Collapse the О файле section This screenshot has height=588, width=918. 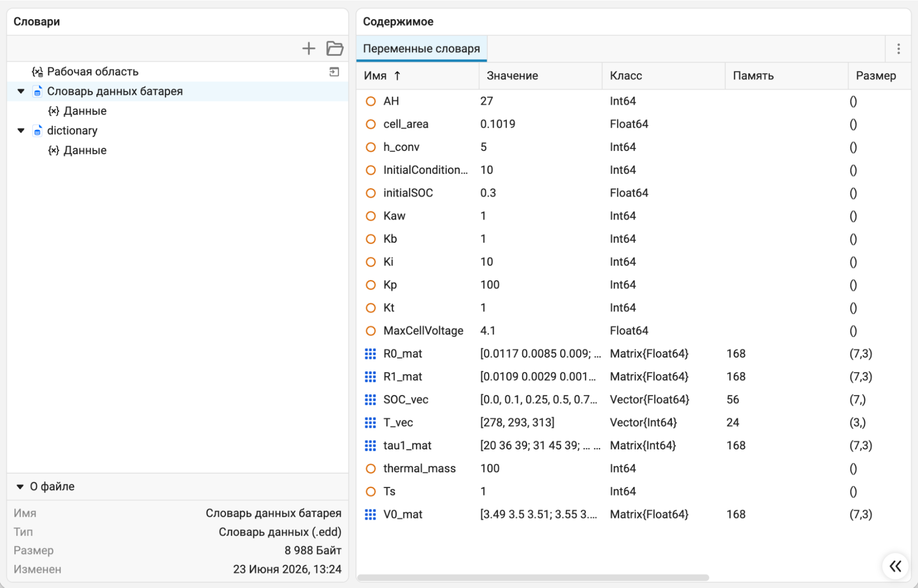(20, 487)
